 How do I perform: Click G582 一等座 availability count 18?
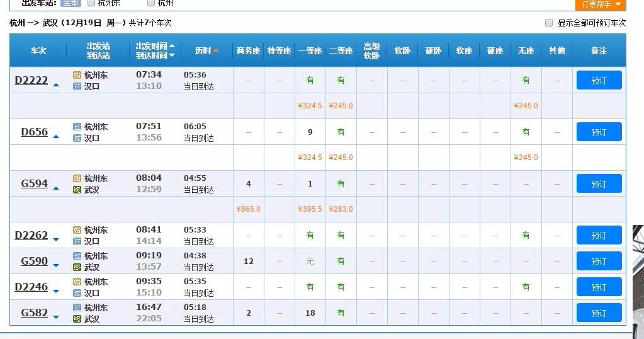coord(310,313)
